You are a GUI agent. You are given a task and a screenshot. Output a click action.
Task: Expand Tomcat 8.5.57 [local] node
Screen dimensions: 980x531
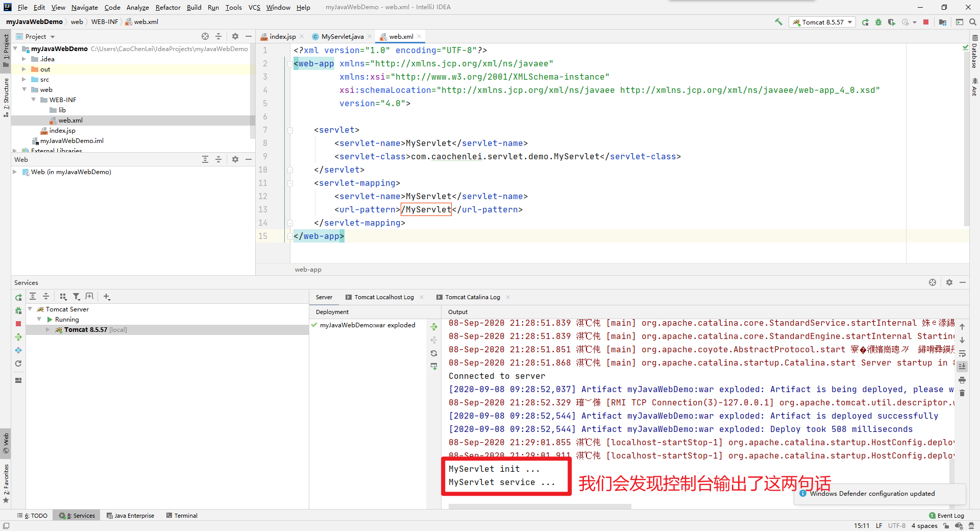(48, 330)
